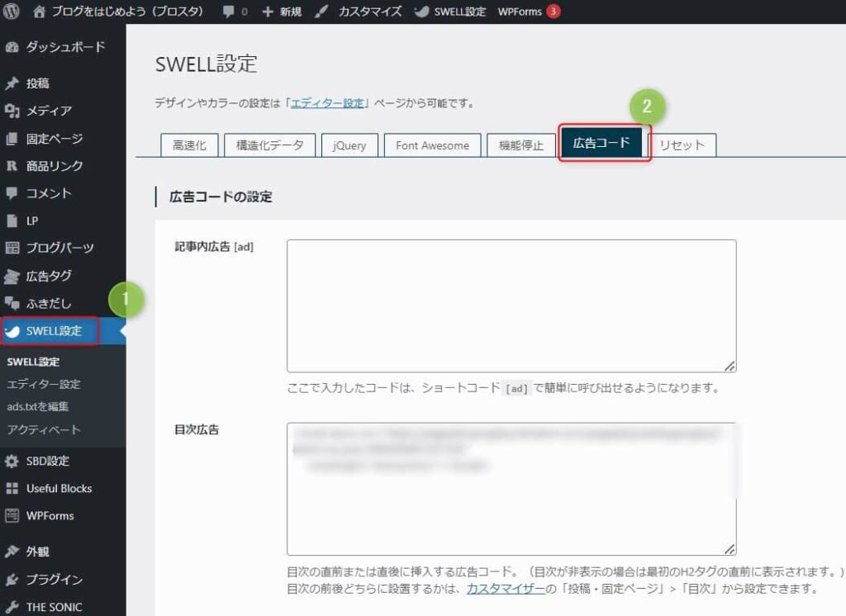Click the R icon for 商品リンク

[12, 166]
